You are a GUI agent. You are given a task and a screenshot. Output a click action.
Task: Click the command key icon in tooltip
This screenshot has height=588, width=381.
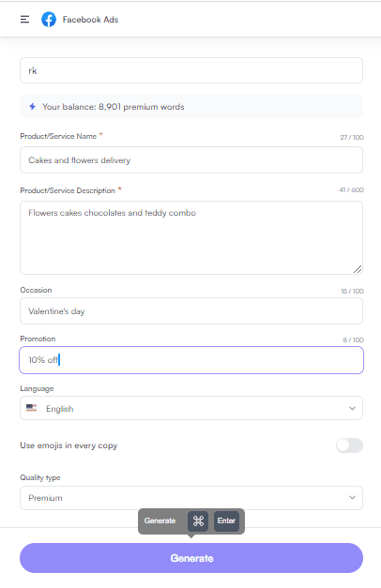pos(198,520)
